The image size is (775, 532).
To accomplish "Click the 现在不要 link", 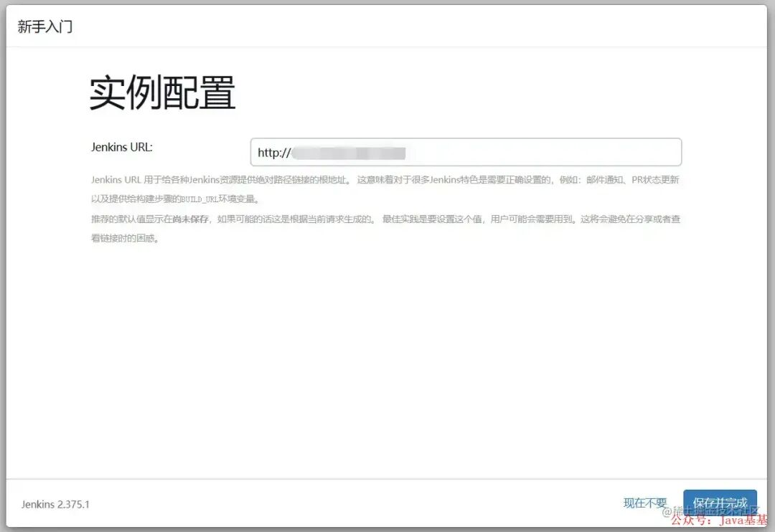I will (645, 503).
